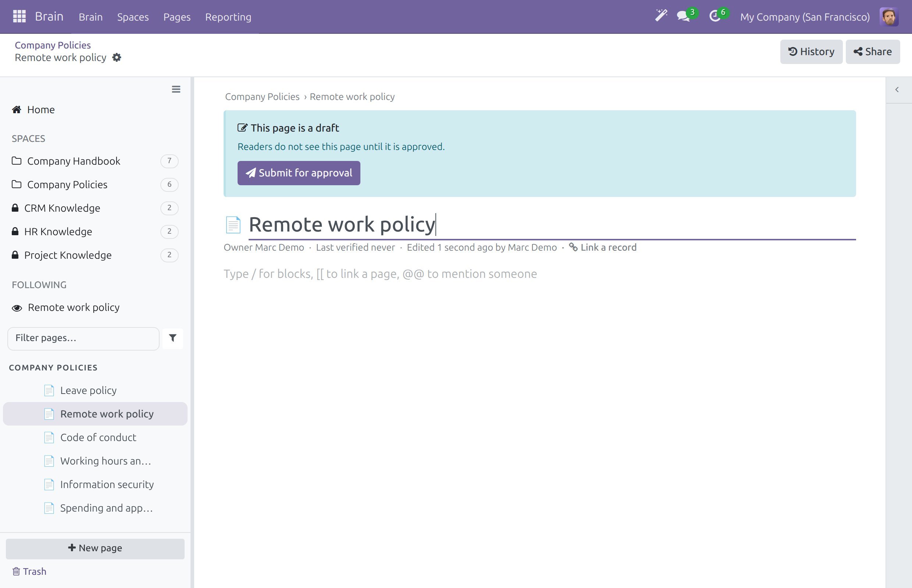
Task: Open the Pages menu
Action: click(177, 17)
